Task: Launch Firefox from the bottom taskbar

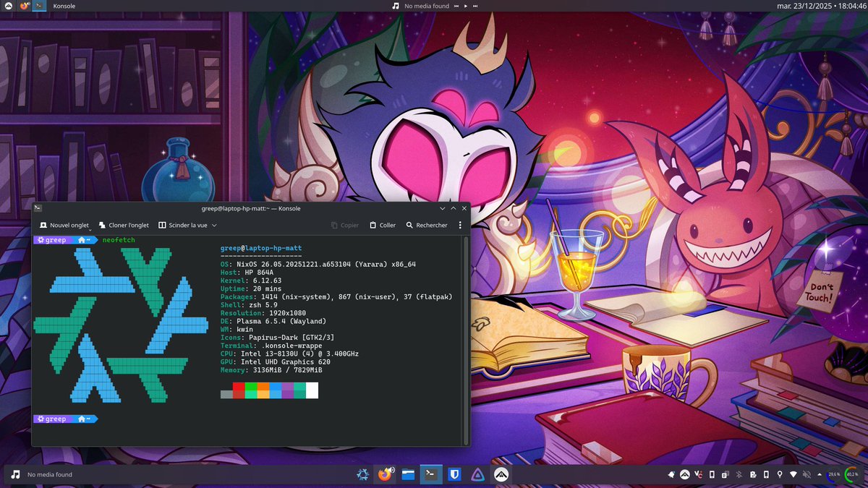Action: point(385,474)
